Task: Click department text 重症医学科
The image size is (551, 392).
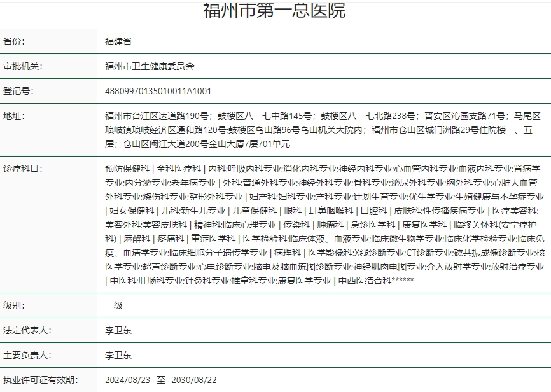Action: (213, 239)
